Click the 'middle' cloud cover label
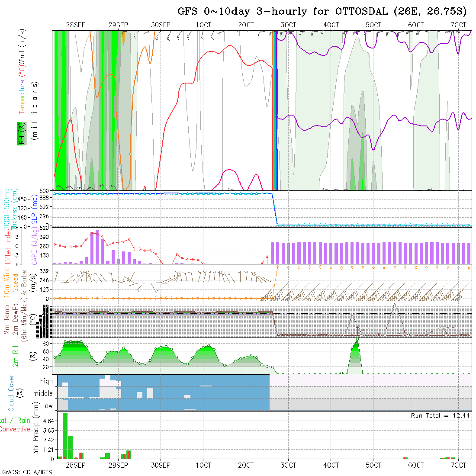Screen dimensions: 476x476 tap(43, 393)
